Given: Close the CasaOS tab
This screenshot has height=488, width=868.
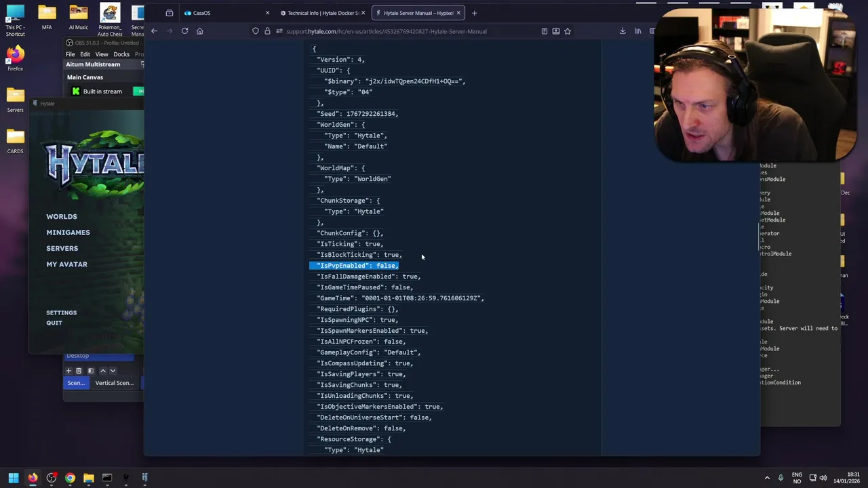Looking at the screenshot, I should (x=267, y=13).
